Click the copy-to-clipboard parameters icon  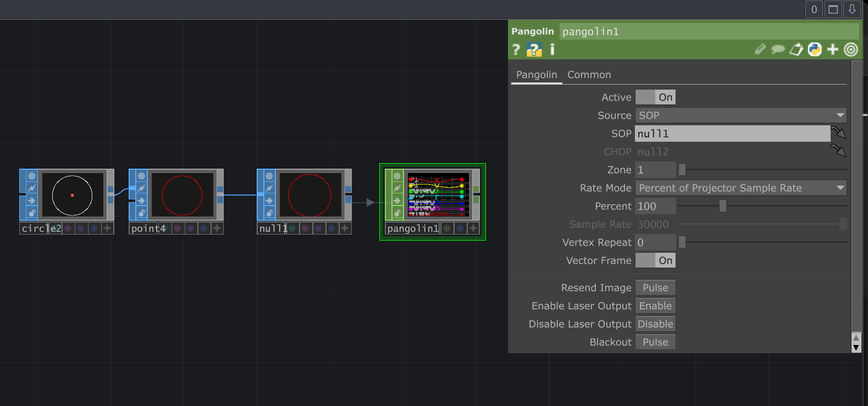[796, 49]
